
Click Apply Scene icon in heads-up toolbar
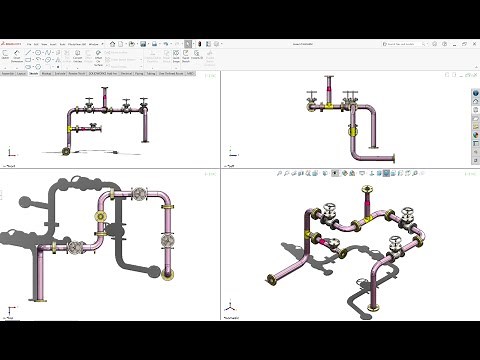coord(352,173)
